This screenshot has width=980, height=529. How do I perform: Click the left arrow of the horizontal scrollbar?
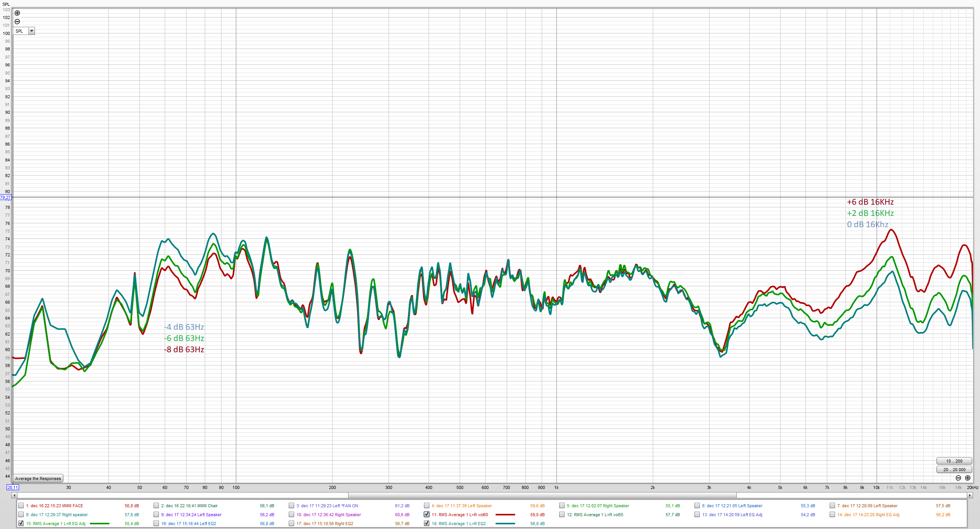coord(14,495)
